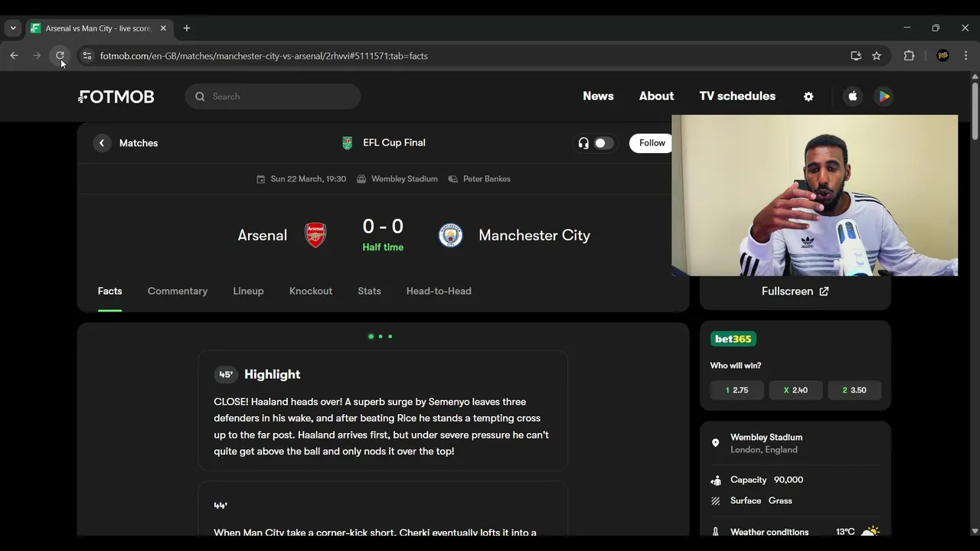This screenshot has width=980, height=551.
Task: Switch to Commentary tab
Action: (178, 292)
